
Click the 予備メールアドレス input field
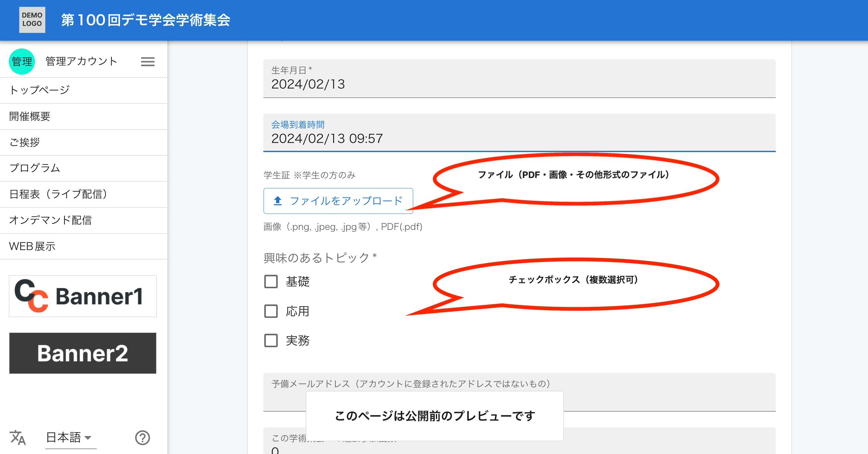pyautogui.click(x=519, y=392)
